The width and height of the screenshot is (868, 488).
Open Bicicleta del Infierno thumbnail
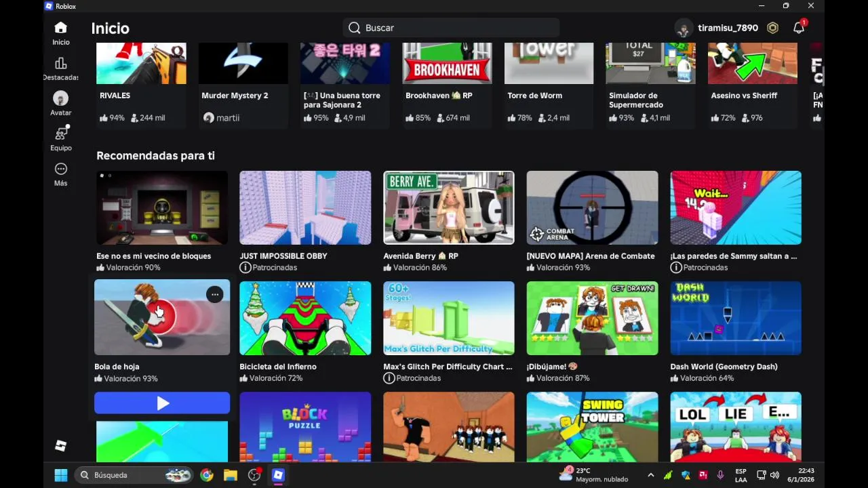point(305,318)
